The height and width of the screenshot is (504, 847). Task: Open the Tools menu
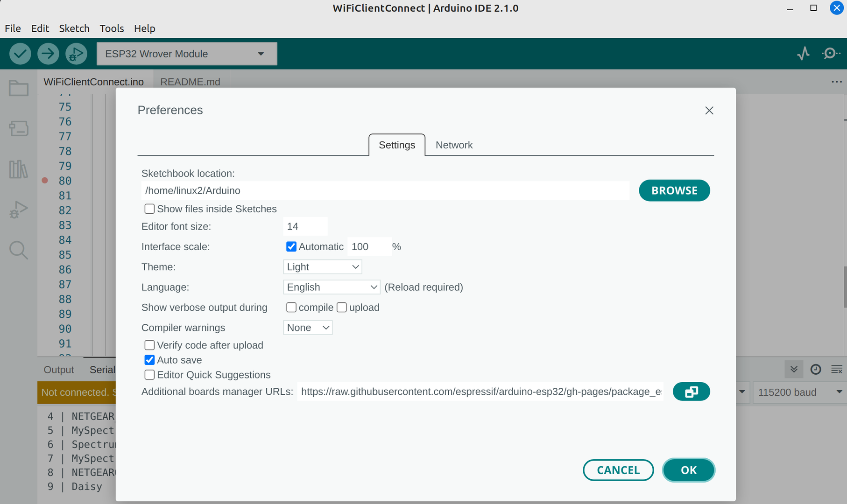[x=112, y=28]
